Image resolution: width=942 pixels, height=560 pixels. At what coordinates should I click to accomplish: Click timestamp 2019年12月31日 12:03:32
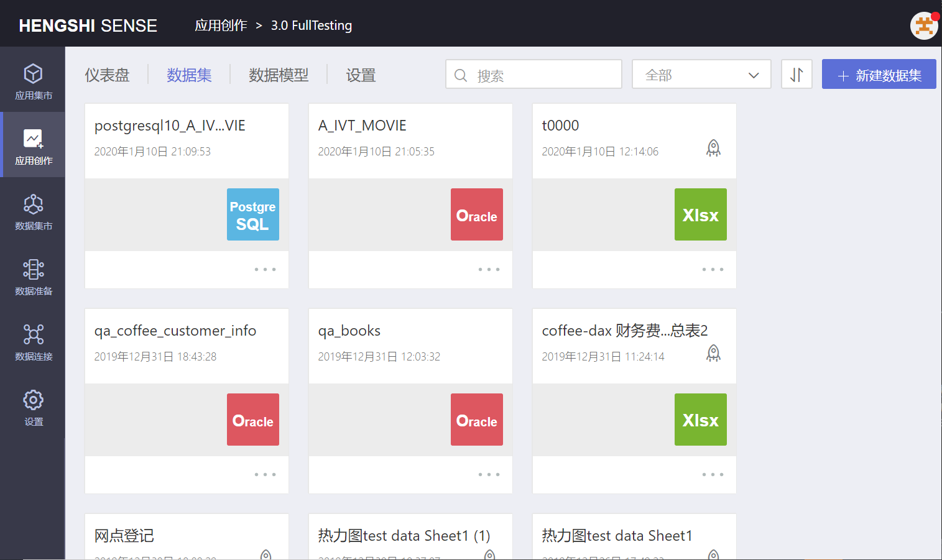pos(379,357)
